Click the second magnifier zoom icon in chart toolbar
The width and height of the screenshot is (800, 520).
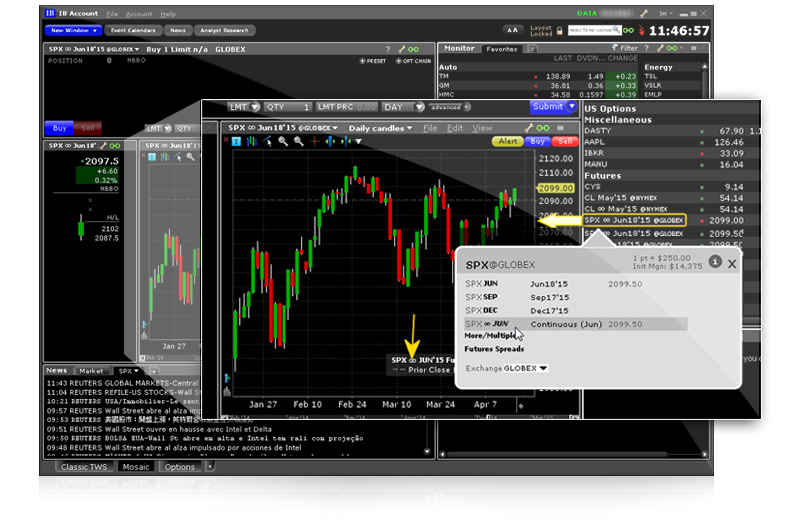pos(298,141)
